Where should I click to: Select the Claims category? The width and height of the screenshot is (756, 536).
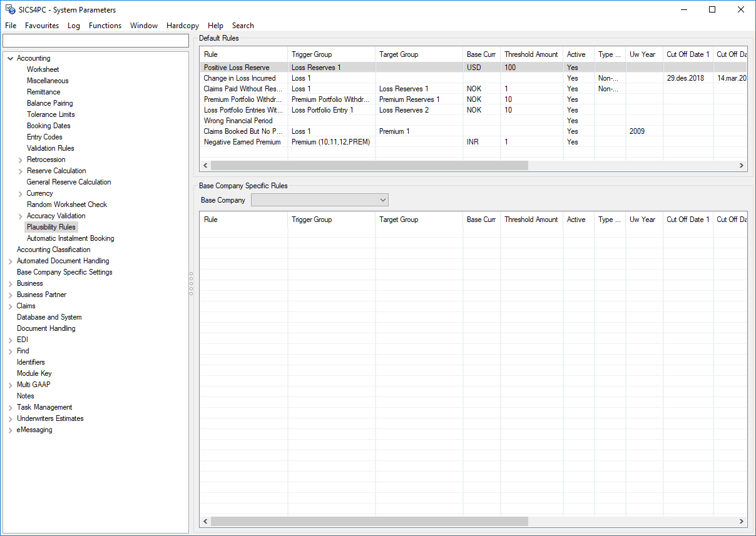26,306
